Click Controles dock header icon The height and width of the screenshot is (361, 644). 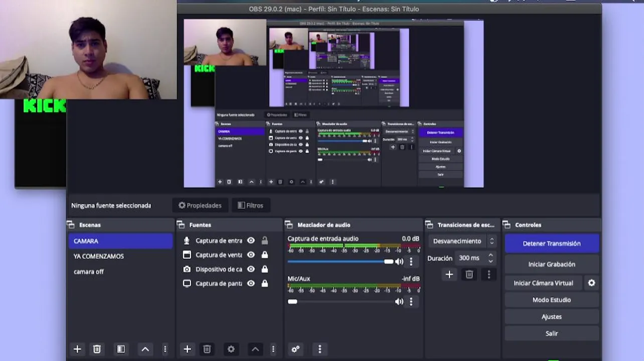507,225
